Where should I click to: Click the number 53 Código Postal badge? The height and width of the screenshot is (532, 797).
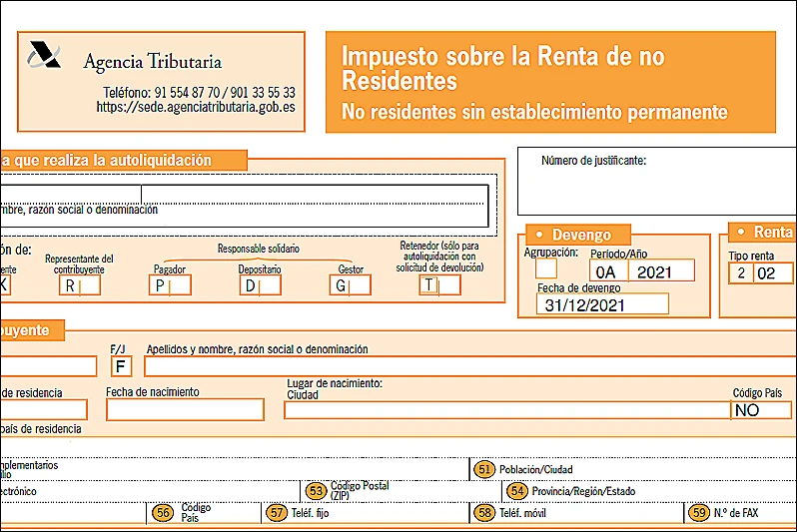[x=317, y=490]
